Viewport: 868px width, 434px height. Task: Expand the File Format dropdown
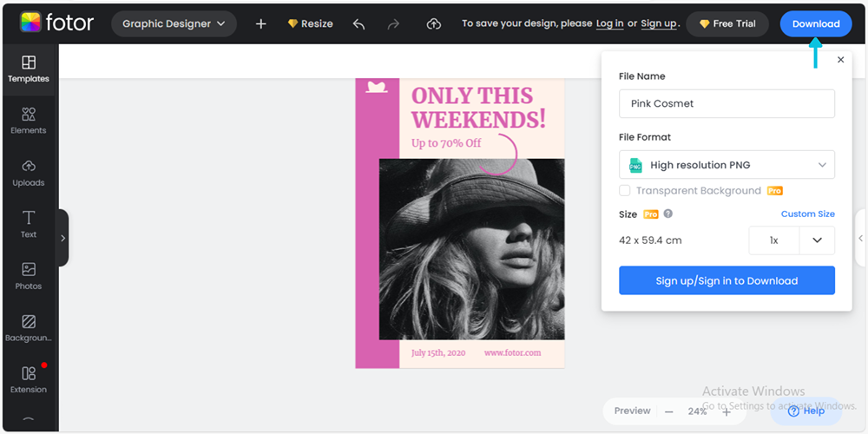727,165
